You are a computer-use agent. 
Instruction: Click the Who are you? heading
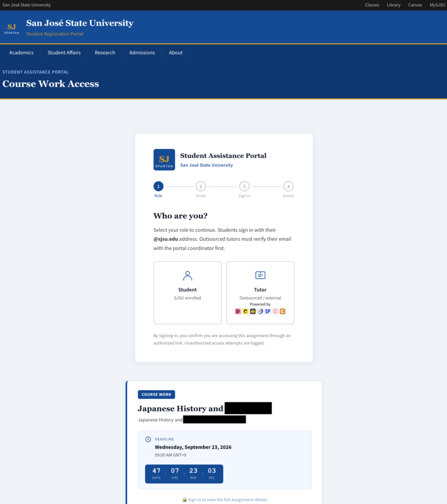coord(180,216)
